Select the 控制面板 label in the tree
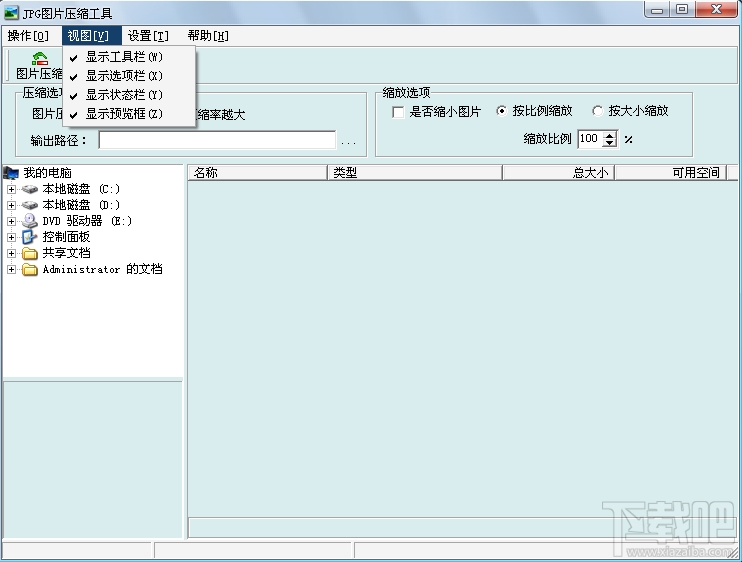This screenshot has width=742, height=562. point(66,237)
